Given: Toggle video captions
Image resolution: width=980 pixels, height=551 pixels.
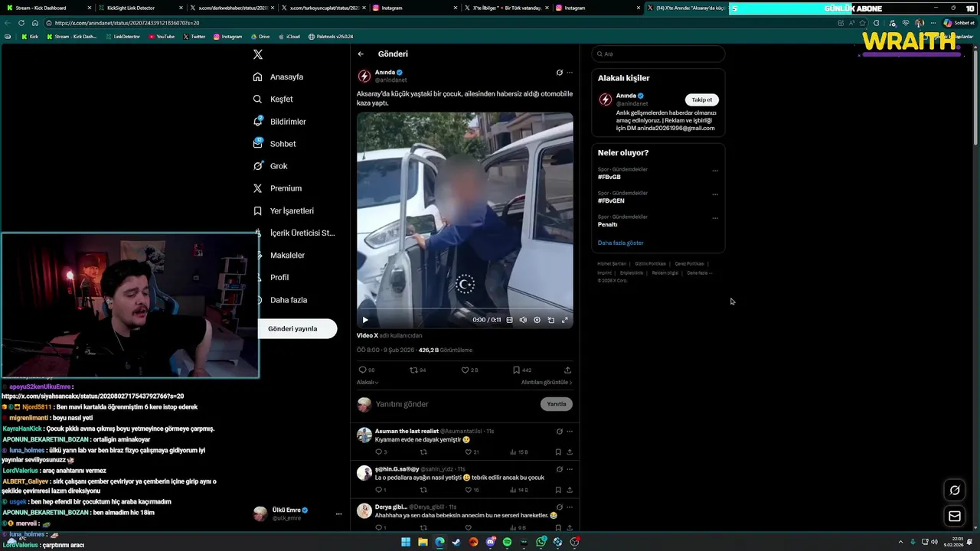Looking at the screenshot, I should pos(509,320).
